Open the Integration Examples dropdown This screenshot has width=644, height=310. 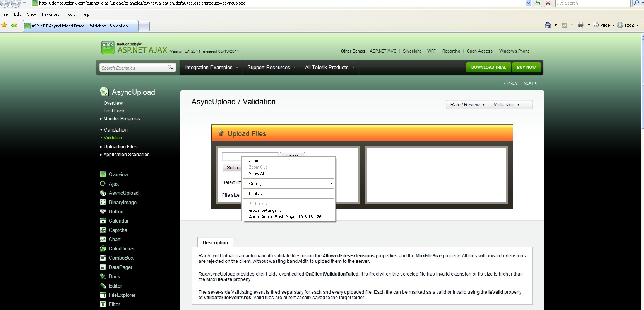211,67
